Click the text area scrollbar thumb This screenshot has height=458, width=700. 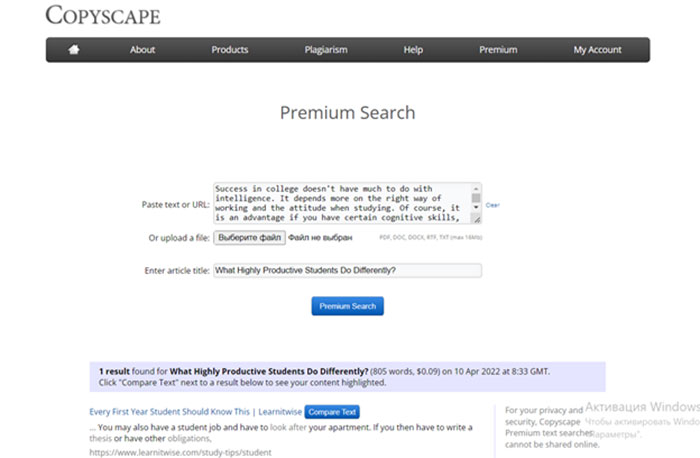476,197
